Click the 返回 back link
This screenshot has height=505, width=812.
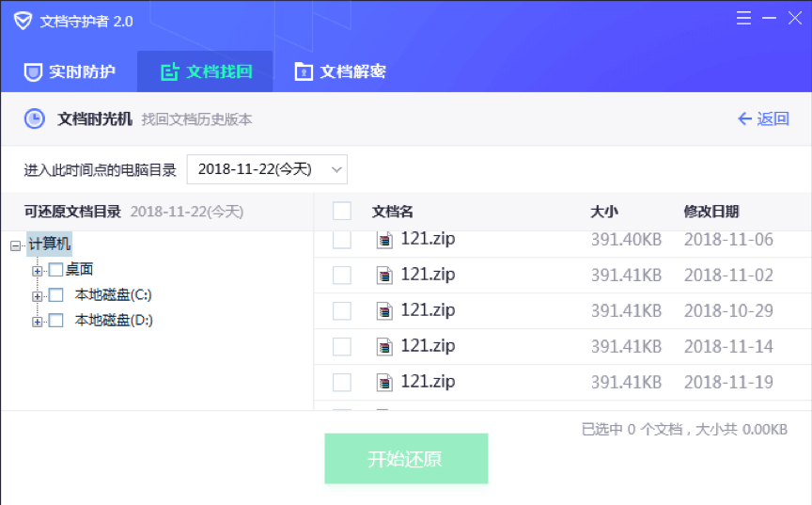[x=762, y=118]
